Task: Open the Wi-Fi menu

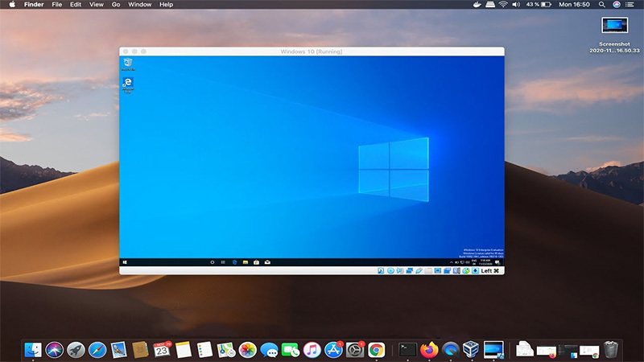Action: 503,5
